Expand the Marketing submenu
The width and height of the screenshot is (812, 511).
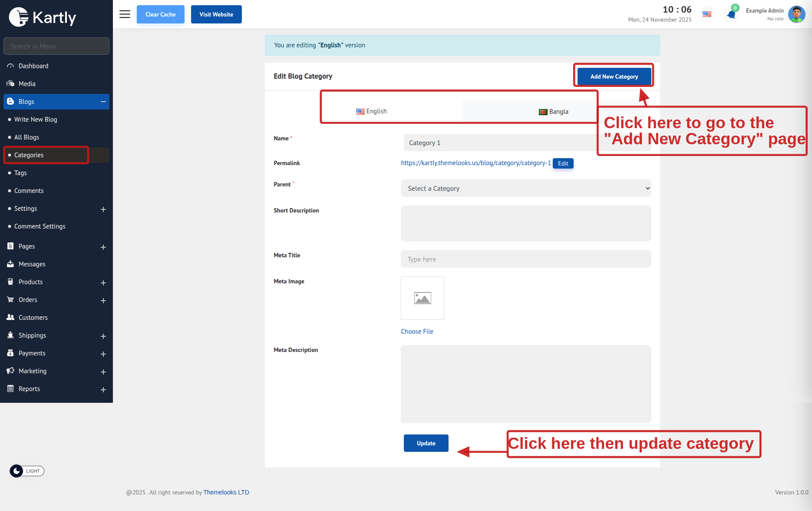(103, 372)
